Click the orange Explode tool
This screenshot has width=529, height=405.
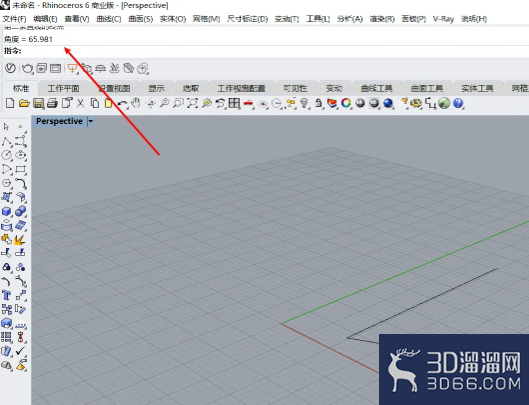(19, 240)
